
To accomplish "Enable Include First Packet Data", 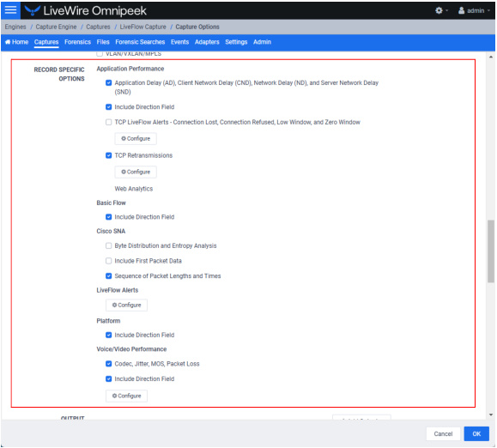I will 108,261.
